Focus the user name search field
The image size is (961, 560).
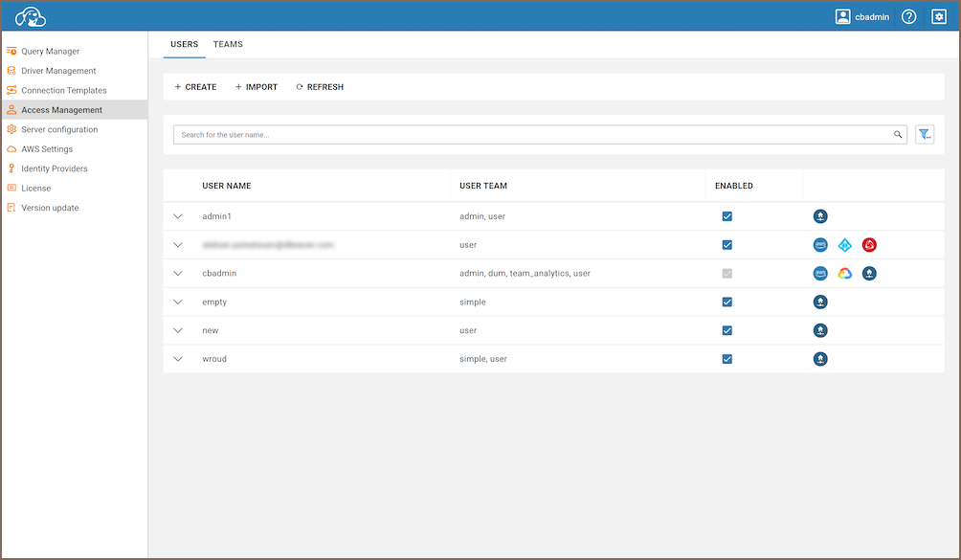coord(531,135)
